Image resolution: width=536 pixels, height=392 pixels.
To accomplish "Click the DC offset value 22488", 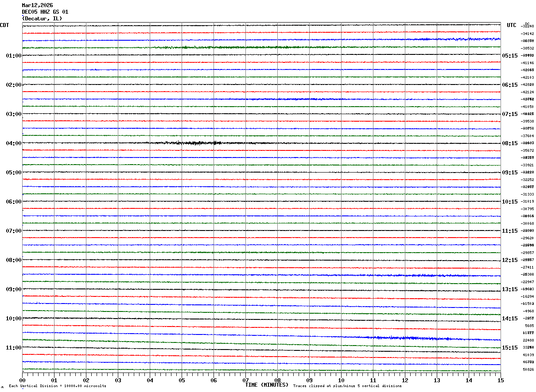I will click(x=528, y=340).
